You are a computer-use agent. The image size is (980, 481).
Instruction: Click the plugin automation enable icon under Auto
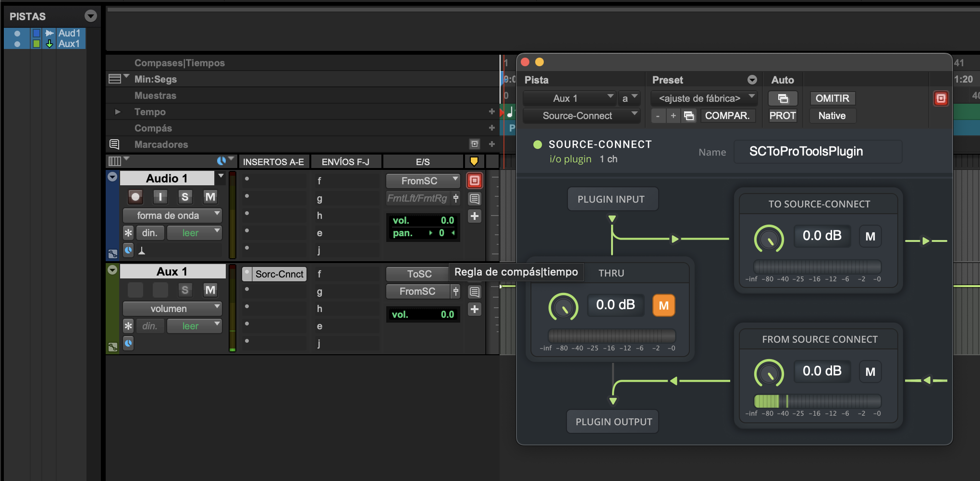point(783,98)
